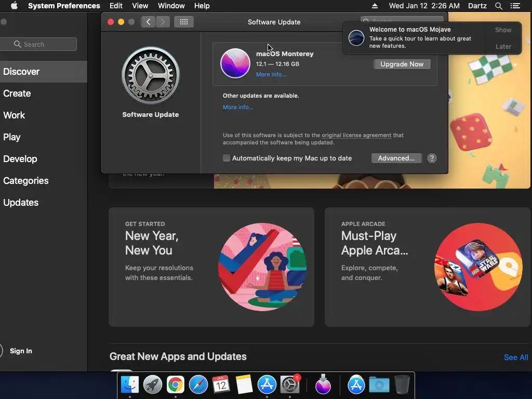The width and height of the screenshot is (532, 399).
Task: Open Notes from the Dock
Action: [x=244, y=385]
